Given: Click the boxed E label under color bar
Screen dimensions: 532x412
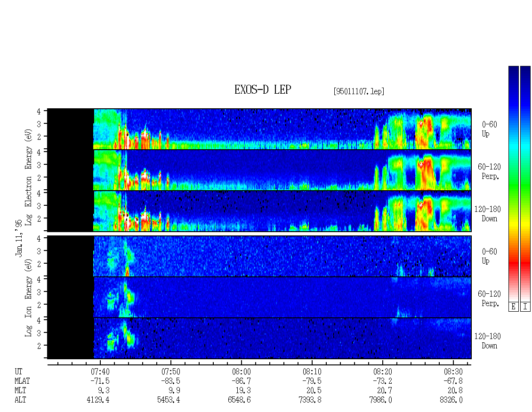Looking at the screenshot, I should tap(513, 307).
